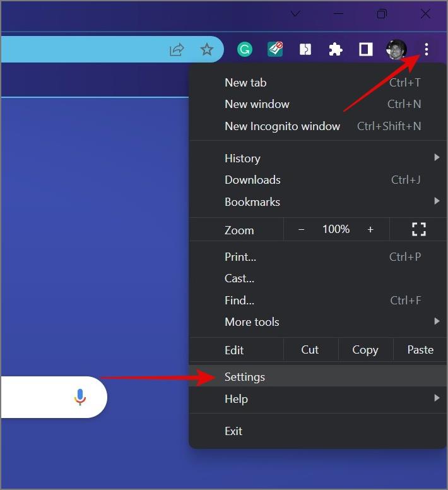
Task: Click the white split-square extension icon
Action: click(x=305, y=49)
